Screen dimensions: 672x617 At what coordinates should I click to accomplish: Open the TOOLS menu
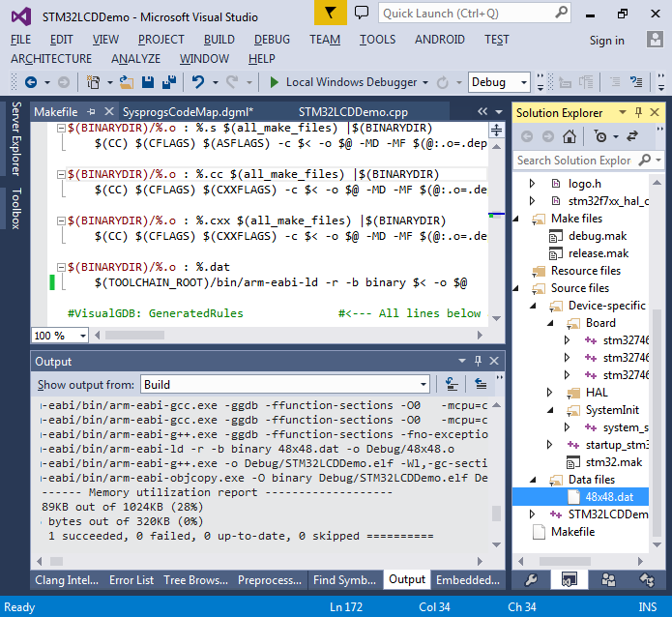(377, 40)
